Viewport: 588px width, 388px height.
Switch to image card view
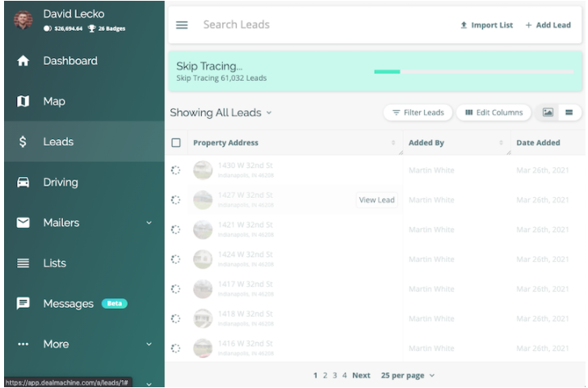coord(548,112)
